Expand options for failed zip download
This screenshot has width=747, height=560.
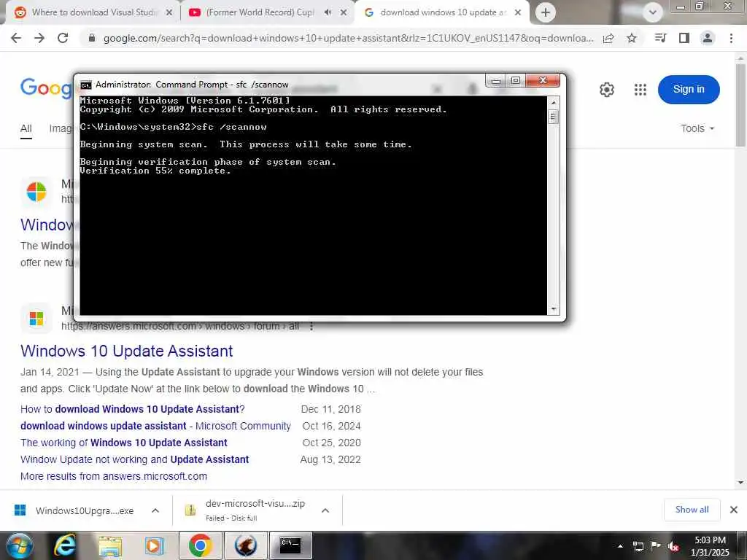pos(325,510)
